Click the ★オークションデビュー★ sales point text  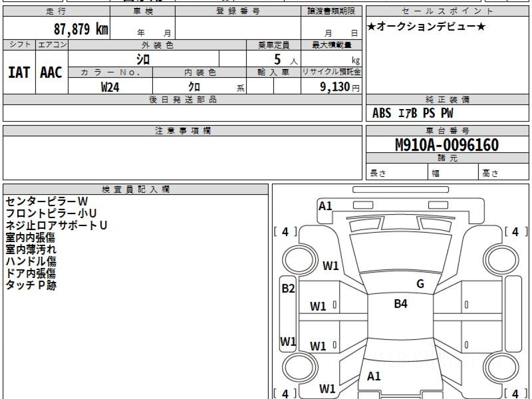click(x=426, y=27)
